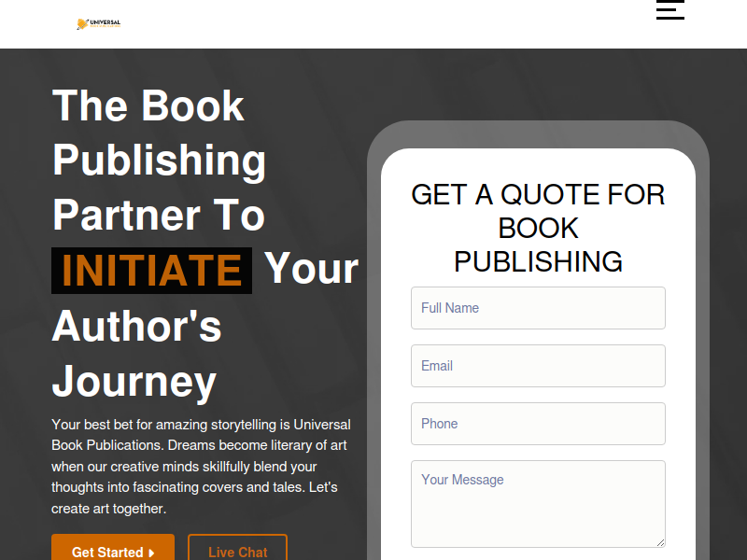The width and height of the screenshot is (747, 560).
Task: Click inside the Your Message textarea
Action: pos(538,504)
